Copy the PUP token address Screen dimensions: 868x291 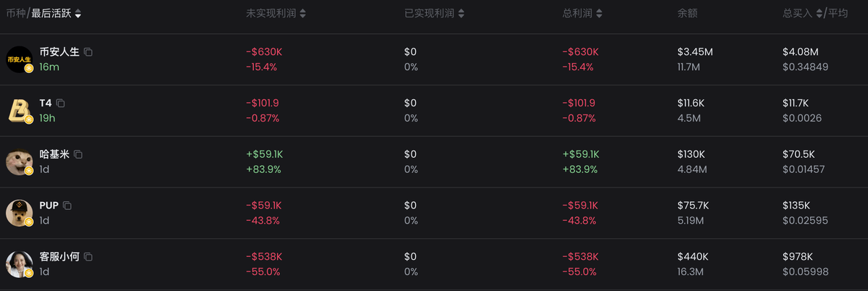(x=67, y=206)
